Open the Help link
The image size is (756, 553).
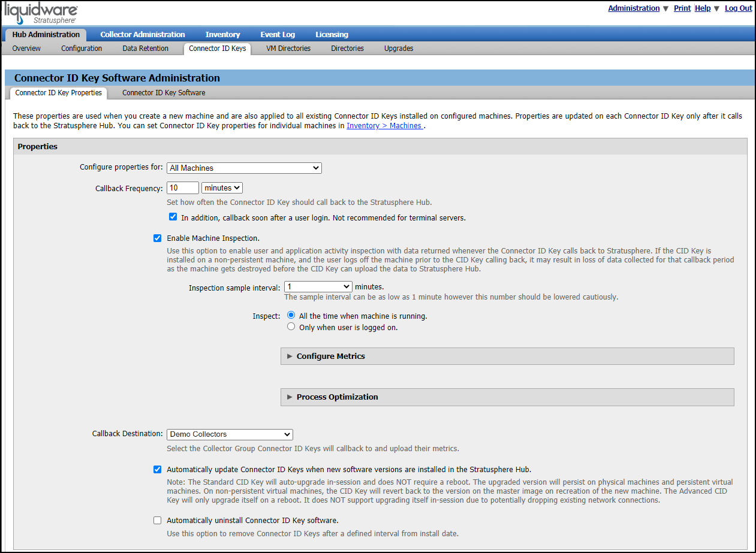tap(703, 8)
